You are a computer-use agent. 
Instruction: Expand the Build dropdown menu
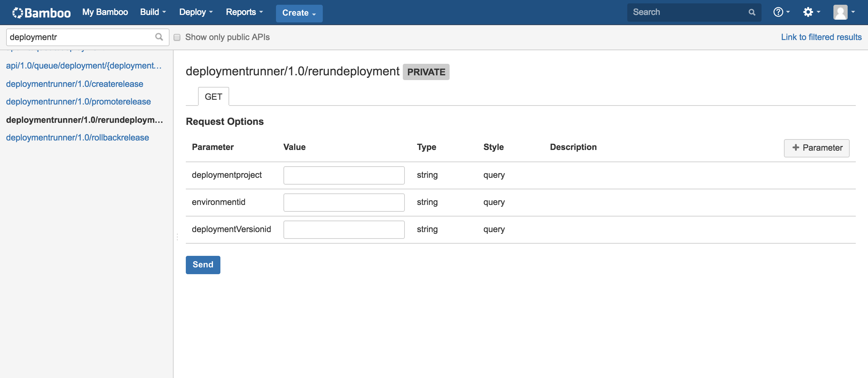pos(153,12)
